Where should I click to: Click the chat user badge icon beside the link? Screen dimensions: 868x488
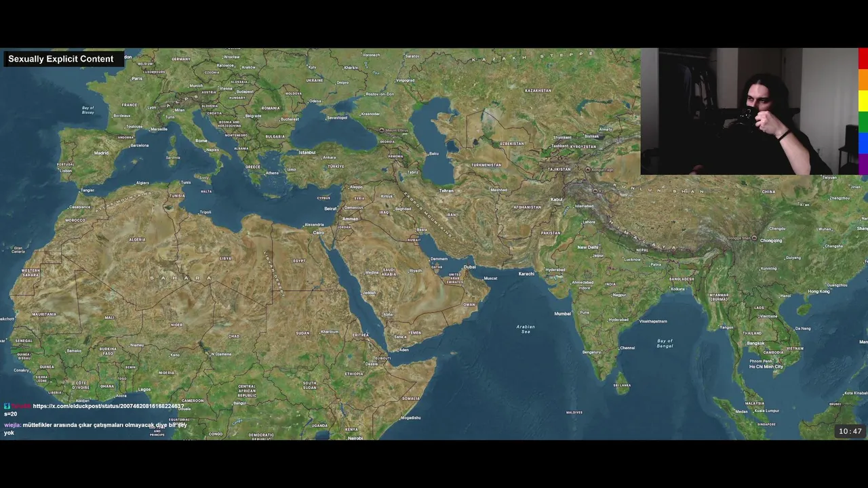pyautogui.click(x=7, y=407)
